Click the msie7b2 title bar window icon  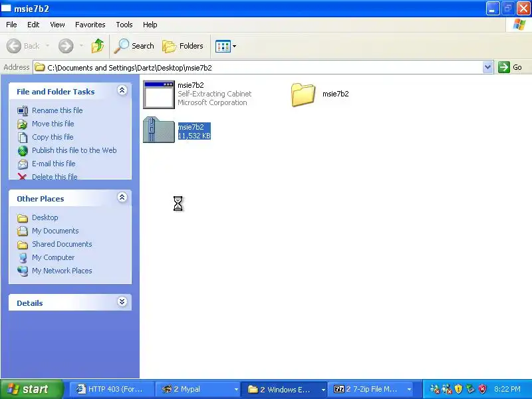(6, 8)
